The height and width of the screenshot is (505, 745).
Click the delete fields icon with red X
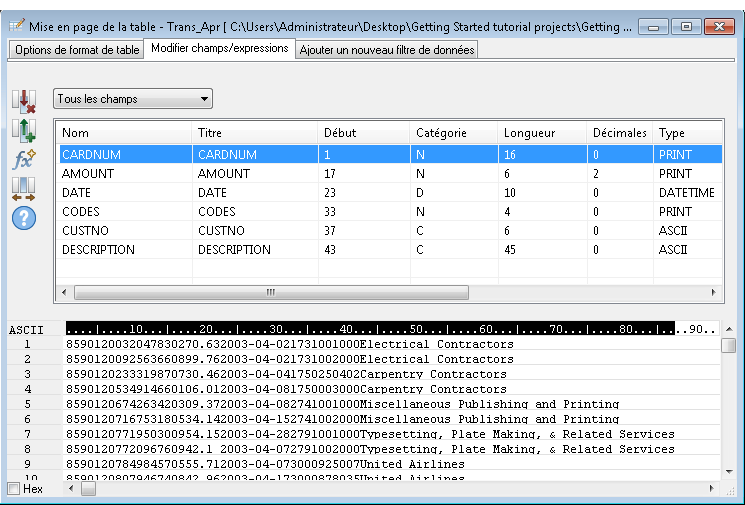23,100
